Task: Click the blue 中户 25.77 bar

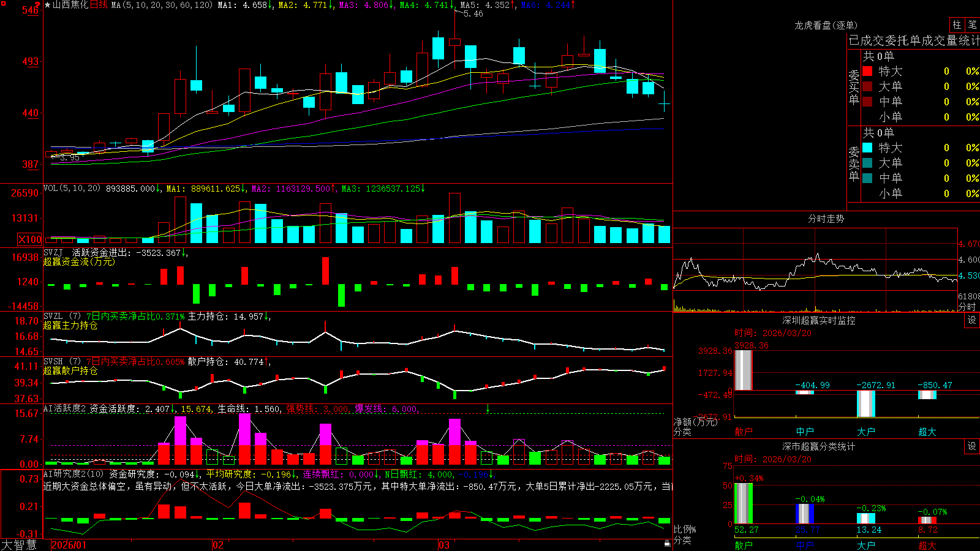Action: [804, 514]
